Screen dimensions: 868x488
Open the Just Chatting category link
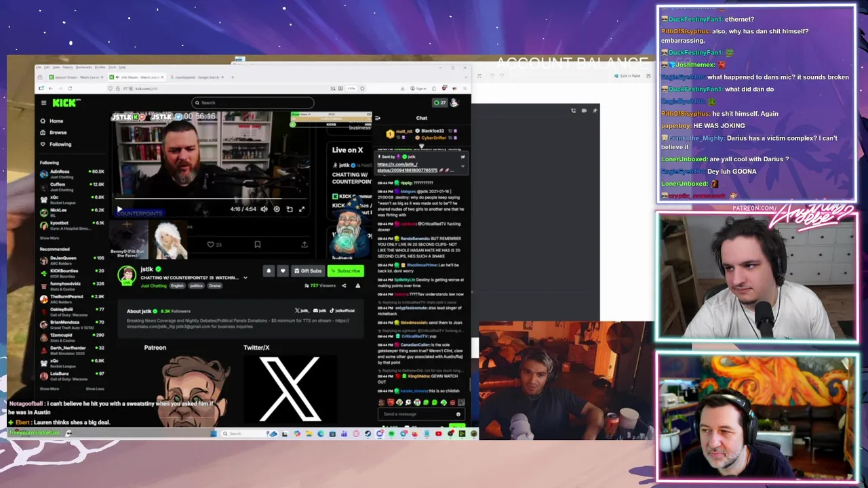153,286
